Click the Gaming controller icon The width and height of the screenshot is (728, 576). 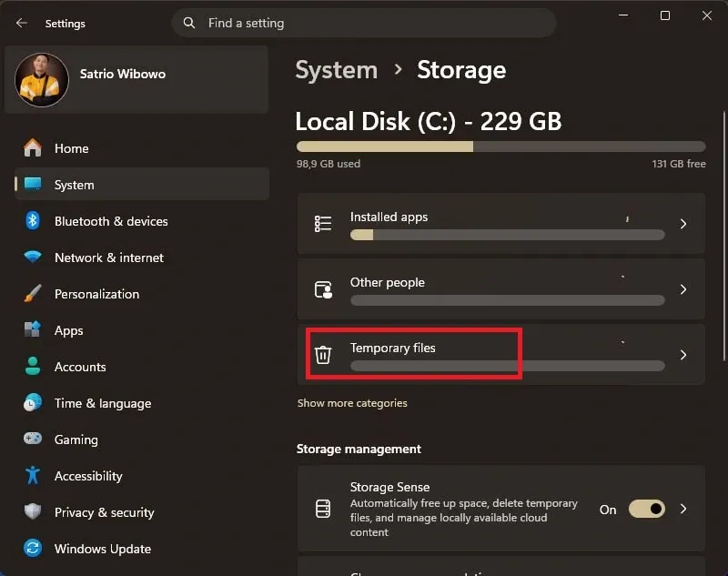[33, 440]
